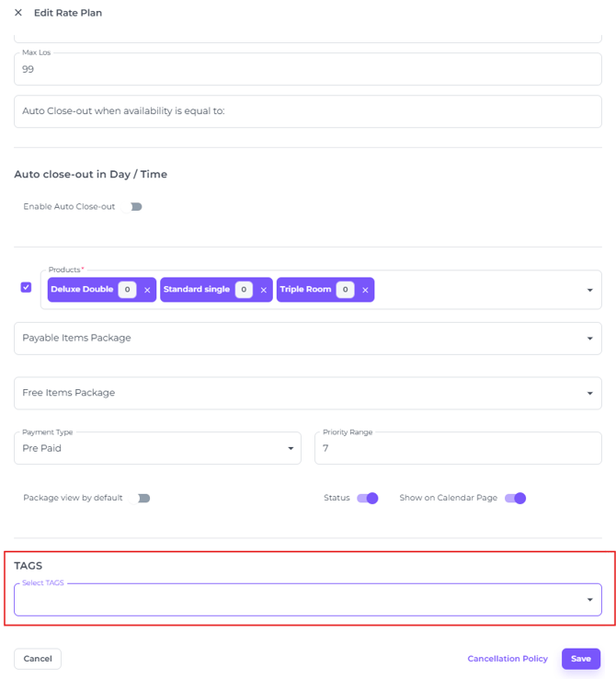Expand the Products dropdown arrow
Viewport: 616px width, 679px height.
pos(589,291)
